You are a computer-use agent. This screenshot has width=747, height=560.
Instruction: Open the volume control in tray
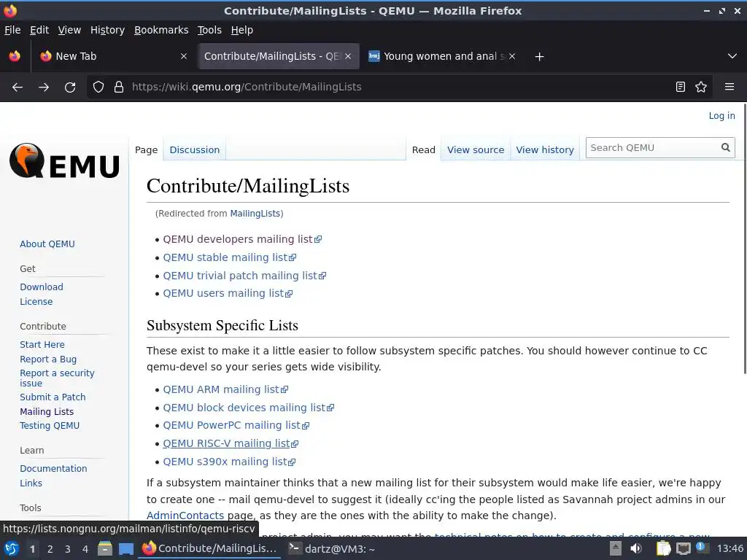pos(636,549)
